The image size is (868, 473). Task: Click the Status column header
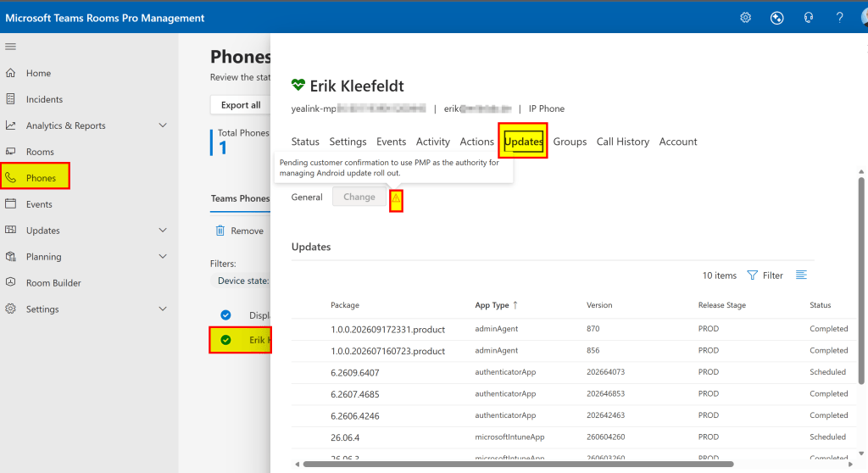[820, 304]
